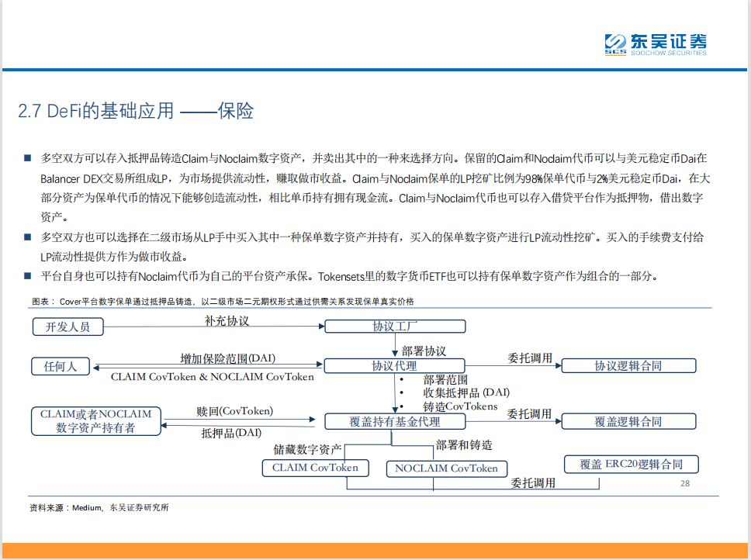Click the 协议代理 node

point(395,365)
